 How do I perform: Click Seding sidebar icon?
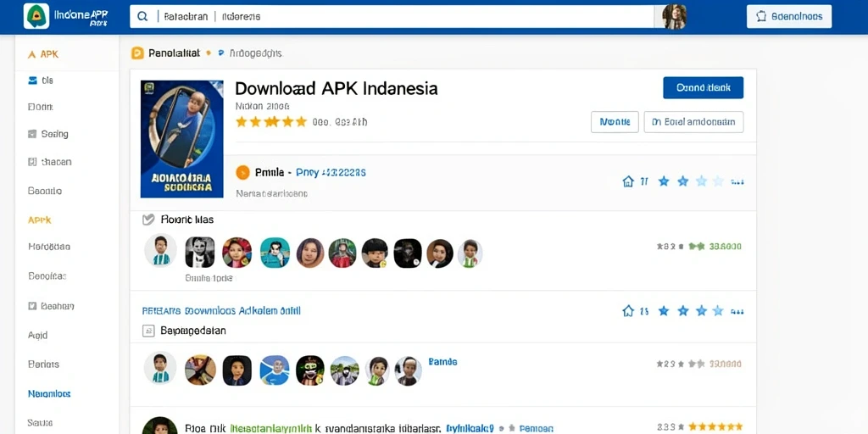(31, 134)
